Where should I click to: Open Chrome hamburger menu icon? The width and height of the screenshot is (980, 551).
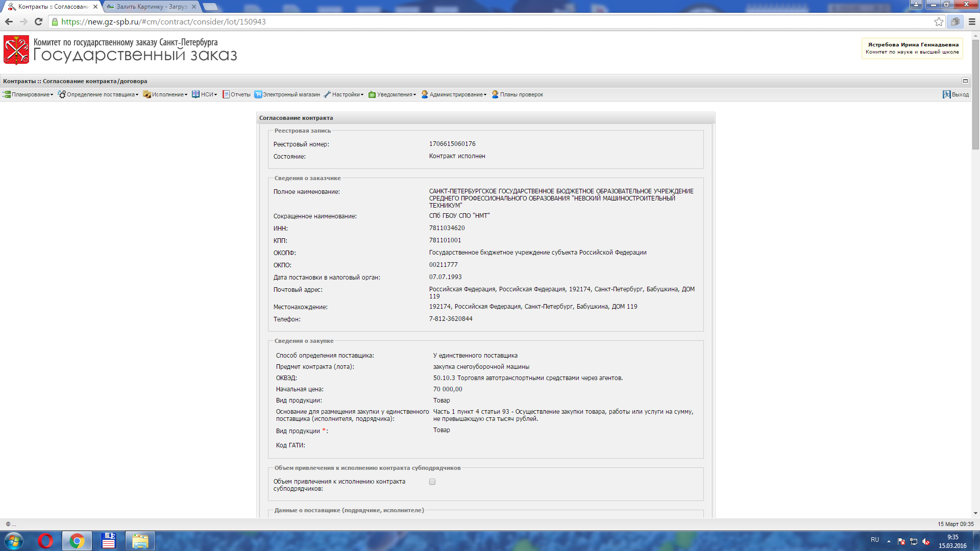pyautogui.click(x=972, y=21)
